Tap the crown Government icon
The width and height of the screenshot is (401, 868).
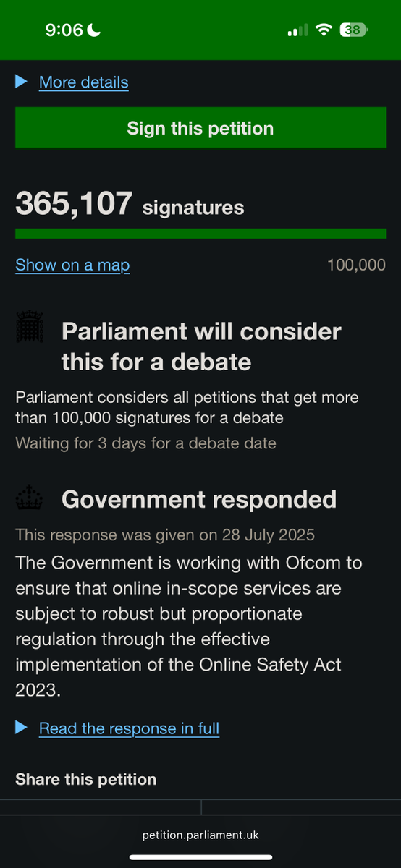pyautogui.click(x=30, y=499)
